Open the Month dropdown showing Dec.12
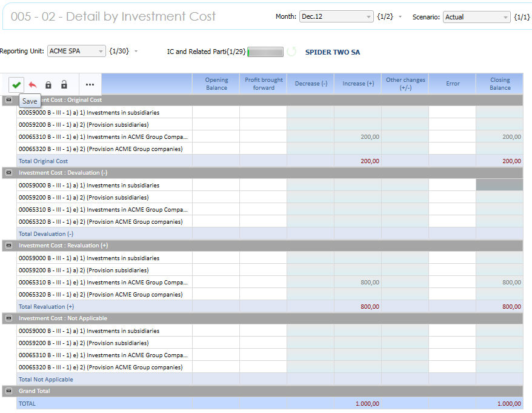Screen dimensions: 532x413 point(336,16)
